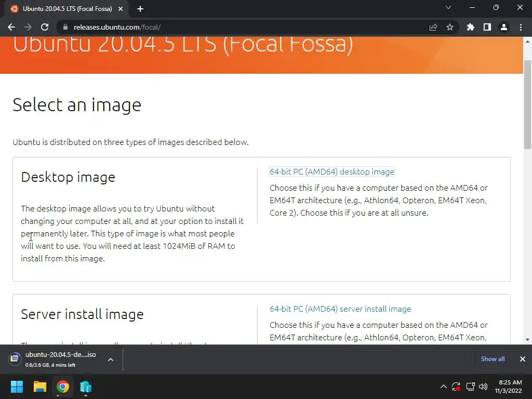Show all downloads
532x399 pixels.
click(x=493, y=358)
